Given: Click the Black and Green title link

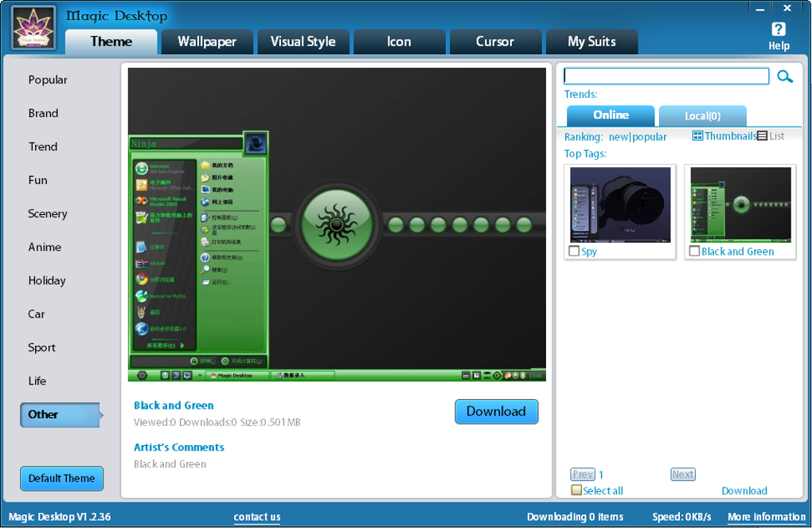Looking at the screenshot, I should (174, 405).
